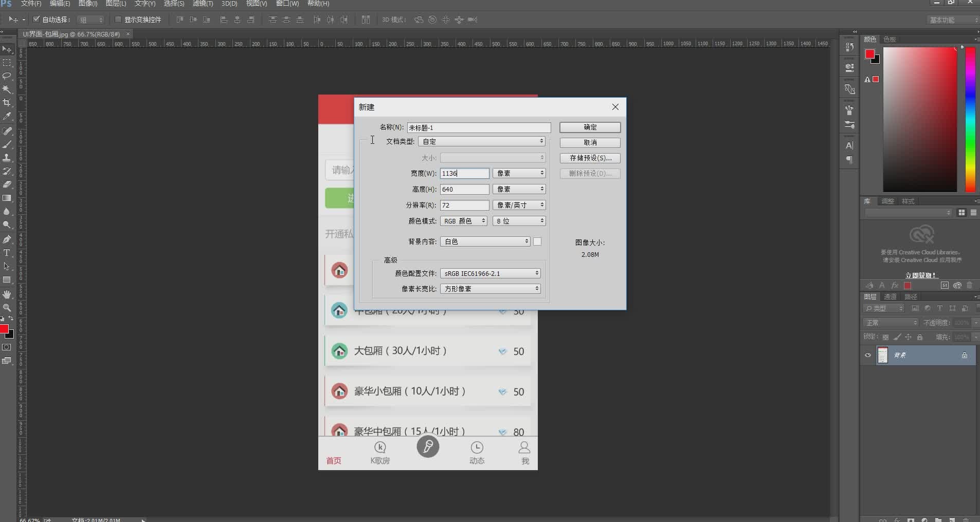Open the 窗口(W) menu
This screenshot has width=980, height=522.
(287, 4)
